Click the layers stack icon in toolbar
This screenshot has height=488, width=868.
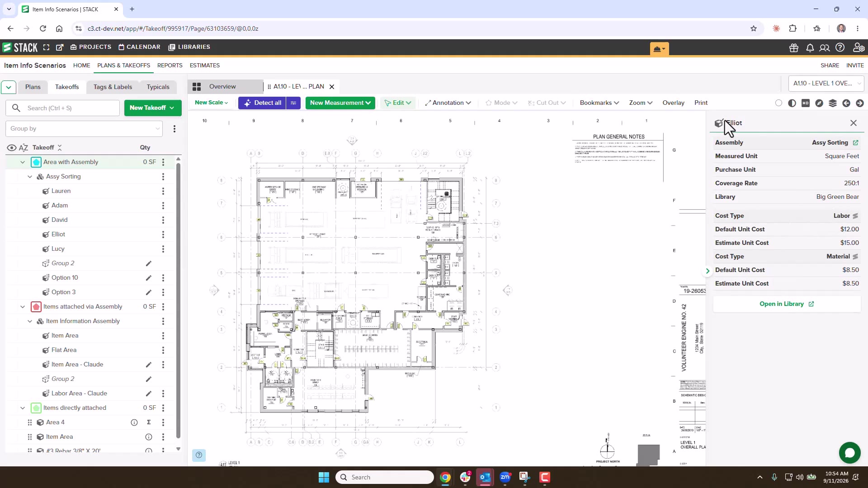pos(833,103)
